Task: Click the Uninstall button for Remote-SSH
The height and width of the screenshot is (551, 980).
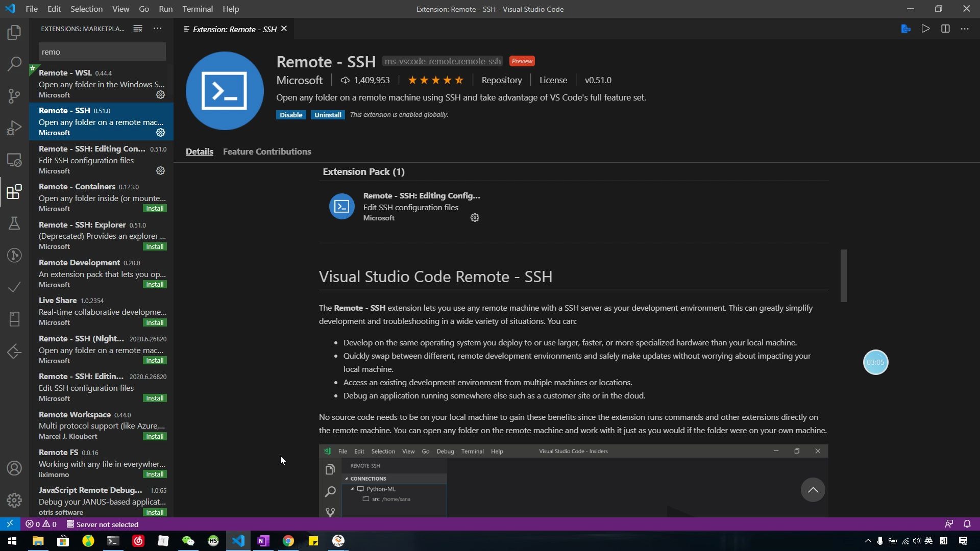Action: point(327,114)
